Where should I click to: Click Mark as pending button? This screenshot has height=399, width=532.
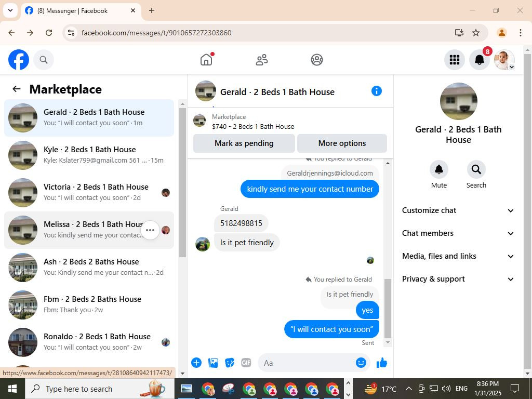coord(244,143)
